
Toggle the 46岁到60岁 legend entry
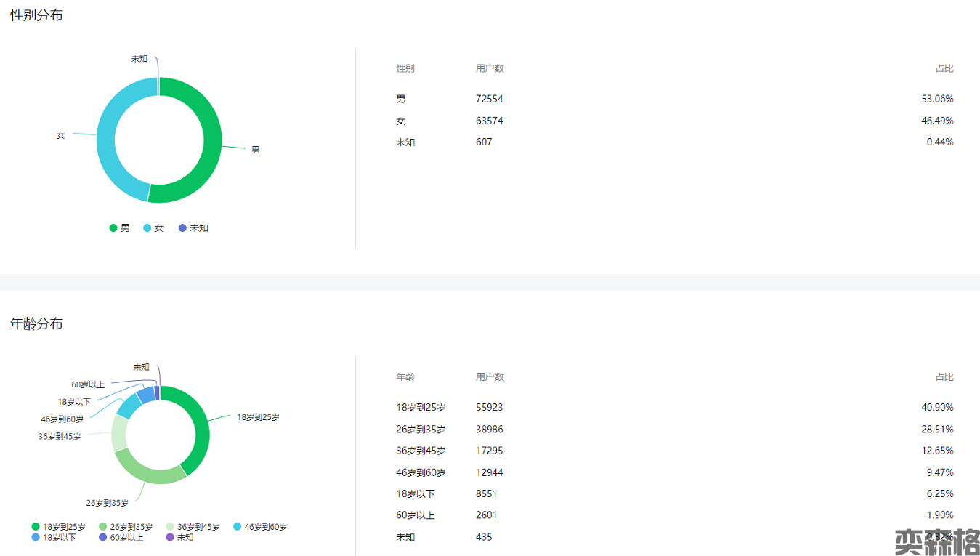tap(260, 527)
